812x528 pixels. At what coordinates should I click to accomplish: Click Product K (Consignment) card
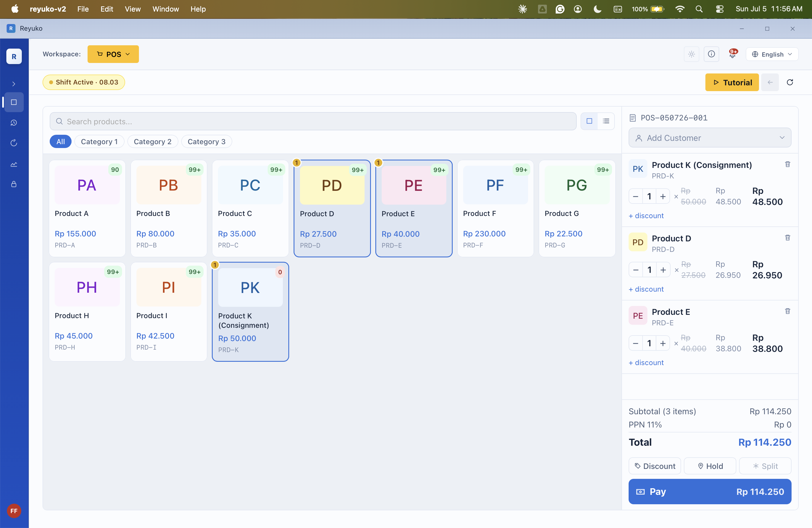click(x=251, y=312)
